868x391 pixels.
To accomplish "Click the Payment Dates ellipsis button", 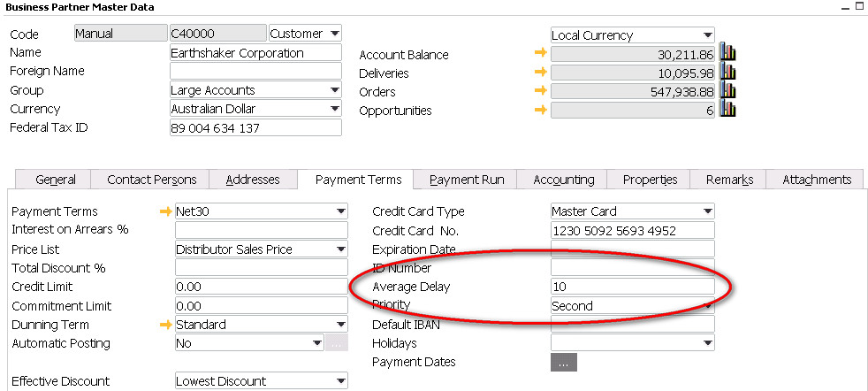I will pyautogui.click(x=563, y=363).
